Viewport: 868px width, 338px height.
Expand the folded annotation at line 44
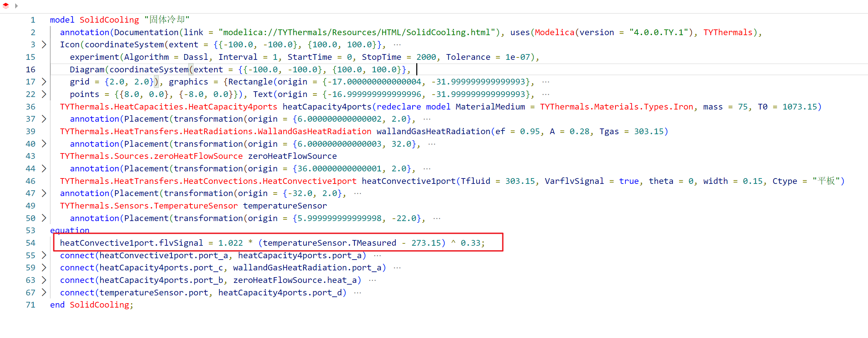click(x=44, y=168)
